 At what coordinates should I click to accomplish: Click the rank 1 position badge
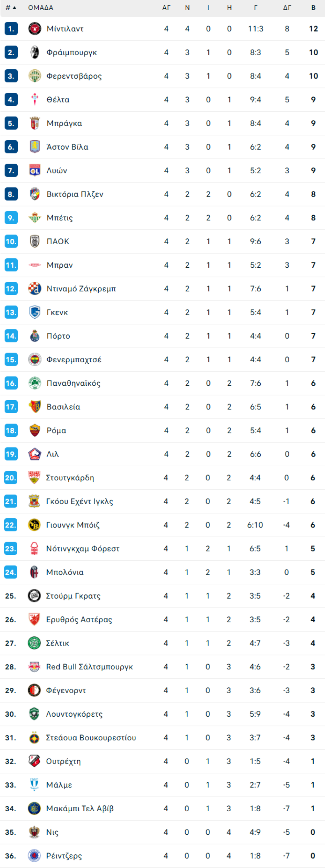point(11,29)
